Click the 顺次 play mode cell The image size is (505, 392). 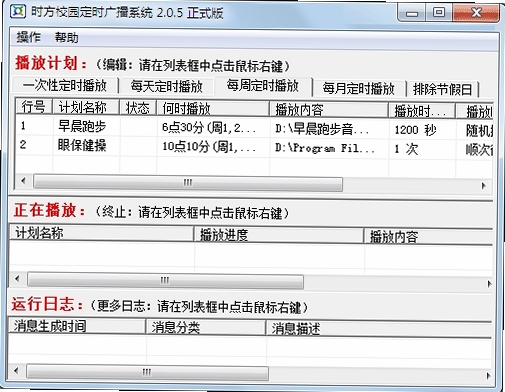click(x=479, y=150)
